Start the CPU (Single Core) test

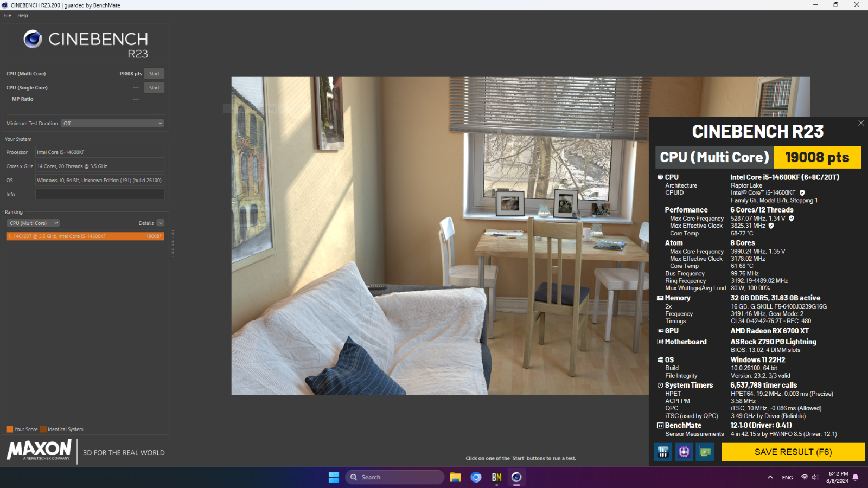pyautogui.click(x=154, y=88)
